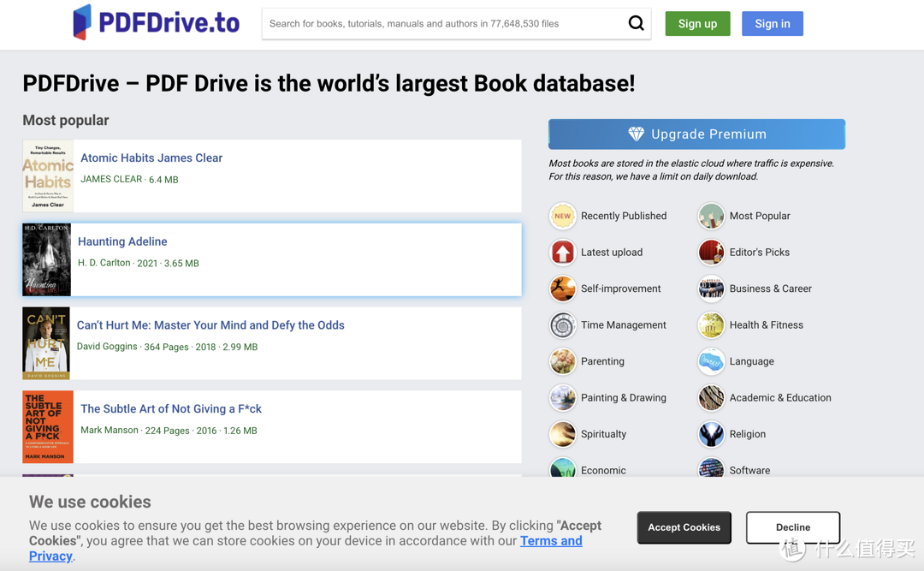Click the Painting & Drawing icon

click(x=563, y=398)
